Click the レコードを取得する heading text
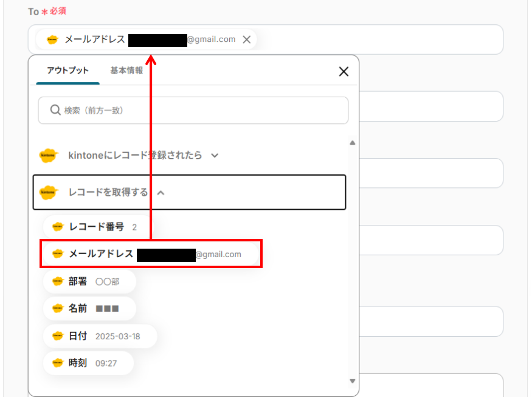This screenshot has width=532, height=397. (108, 192)
